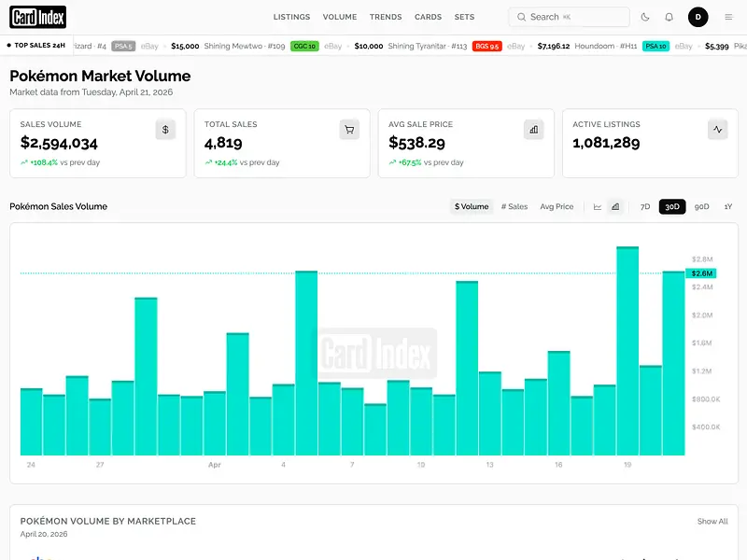Click the April 20, 2026 date text

44,534
